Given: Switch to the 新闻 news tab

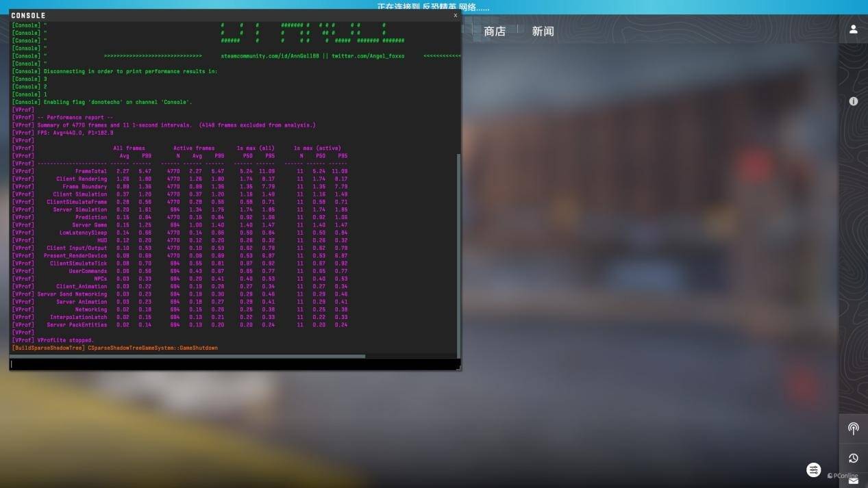Looking at the screenshot, I should coord(543,31).
